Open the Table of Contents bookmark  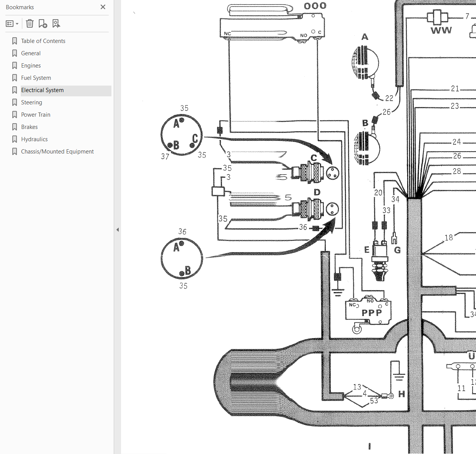pos(43,41)
